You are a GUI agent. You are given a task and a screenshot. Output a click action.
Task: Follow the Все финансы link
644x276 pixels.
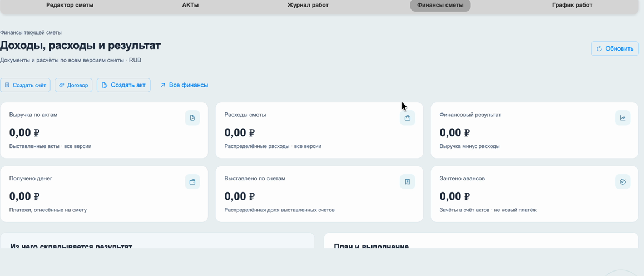click(x=184, y=85)
